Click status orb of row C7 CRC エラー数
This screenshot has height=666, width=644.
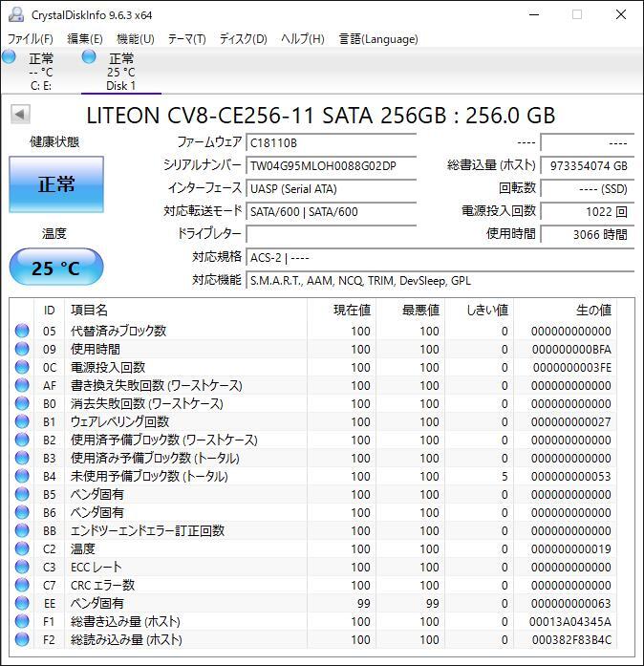[22, 585]
